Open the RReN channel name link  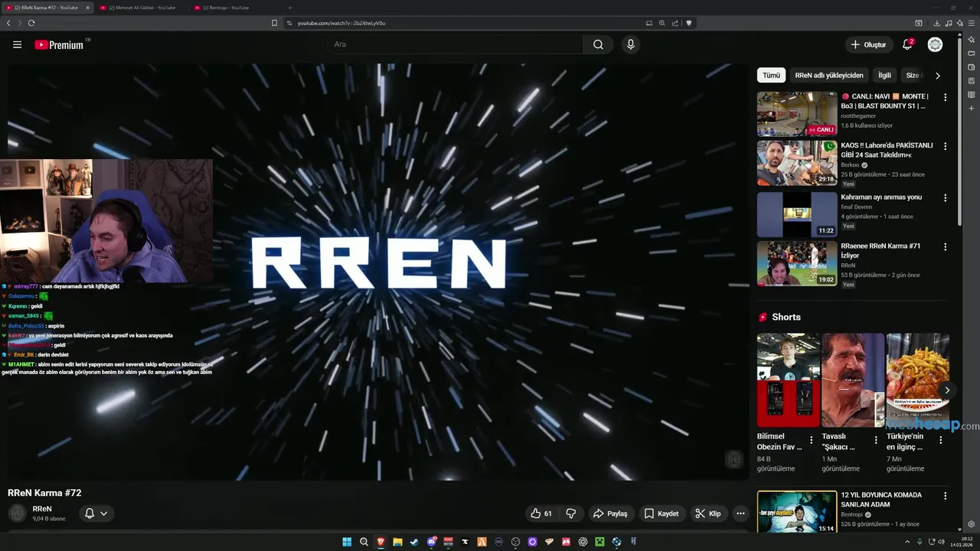[42, 509]
